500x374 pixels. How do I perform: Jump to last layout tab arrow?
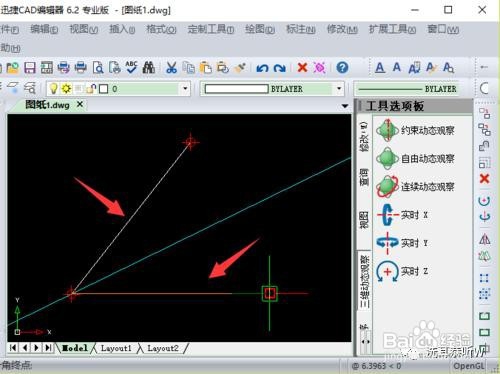[48, 348]
